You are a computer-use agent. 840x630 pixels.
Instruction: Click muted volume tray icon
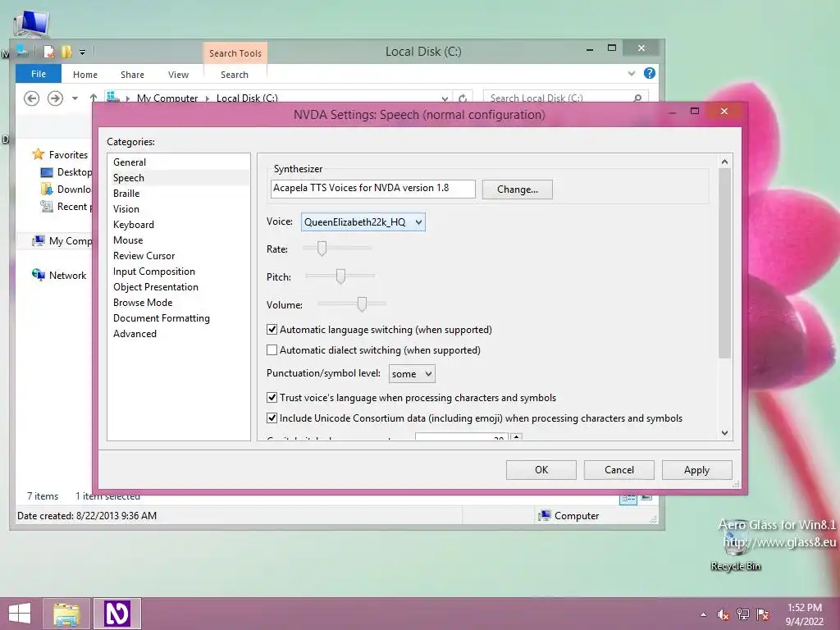click(724, 615)
